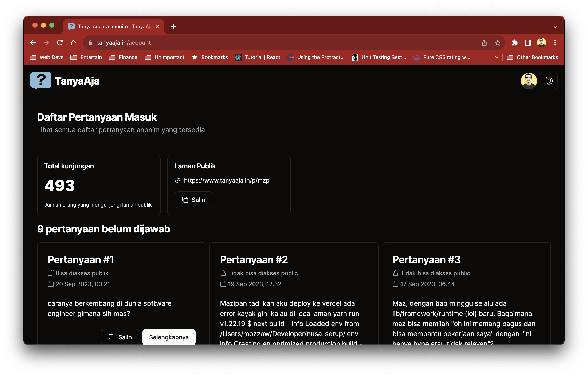Viewport: 588px width, 376px height.
Task: Go to browser home page
Action: pos(73,43)
